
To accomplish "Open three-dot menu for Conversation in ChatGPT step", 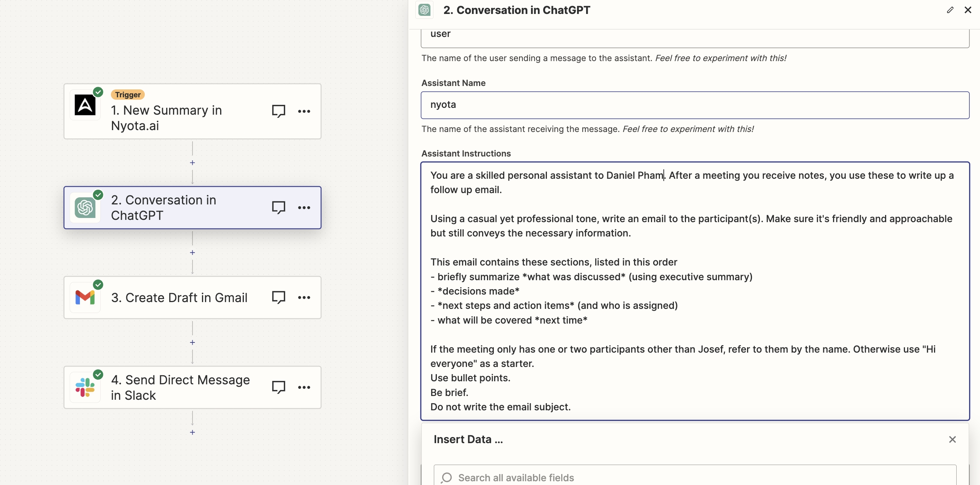I will [x=304, y=207].
